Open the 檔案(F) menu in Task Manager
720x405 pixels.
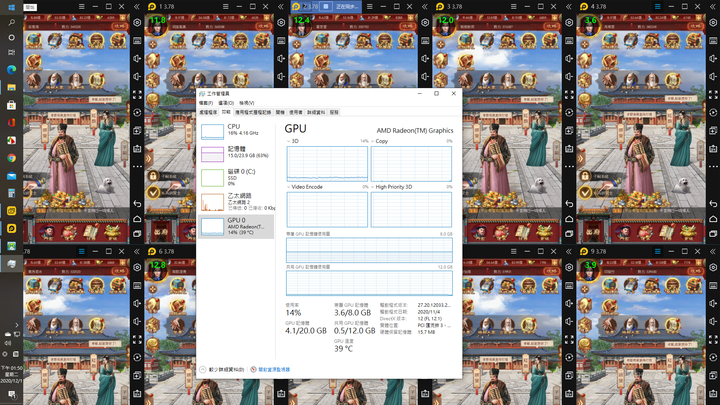pyautogui.click(x=206, y=103)
